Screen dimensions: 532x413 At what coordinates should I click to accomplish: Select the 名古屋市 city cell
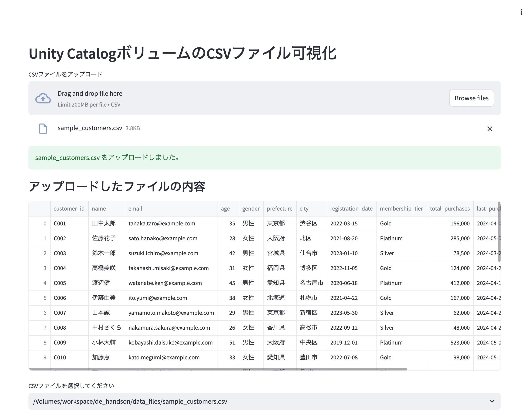point(311,283)
